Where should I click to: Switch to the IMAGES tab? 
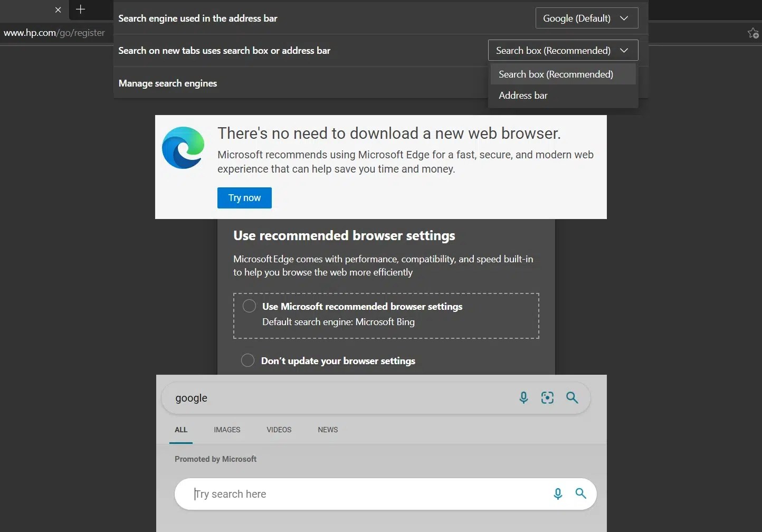tap(227, 430)
